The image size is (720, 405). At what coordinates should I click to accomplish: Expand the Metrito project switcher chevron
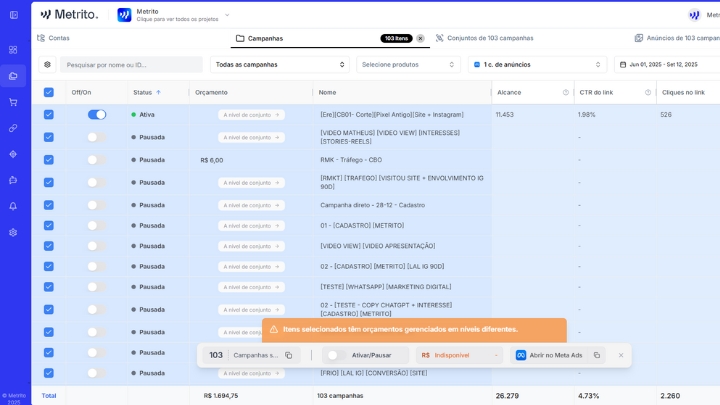(x=227, y=15)
